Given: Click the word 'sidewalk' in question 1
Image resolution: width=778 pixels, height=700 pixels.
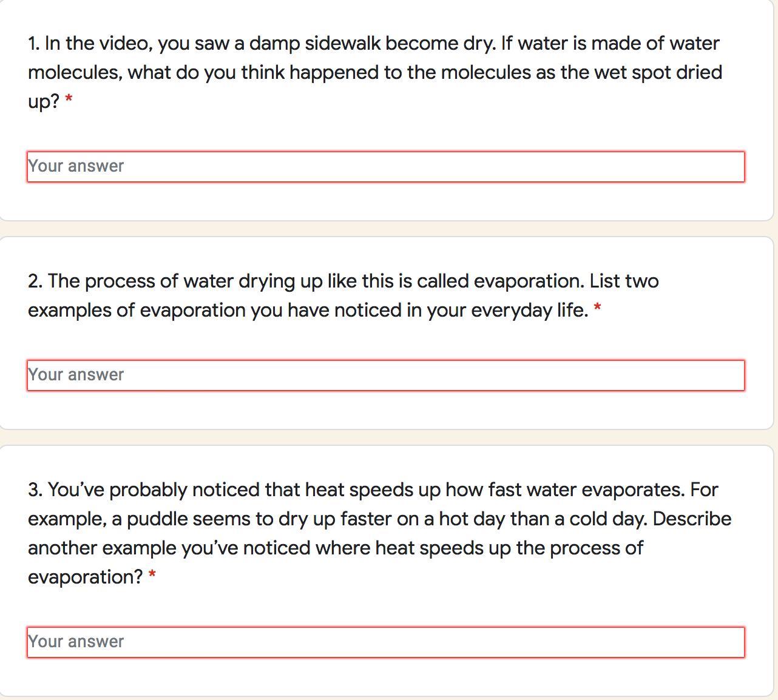Looking at the screenshot, I should 342,44.
